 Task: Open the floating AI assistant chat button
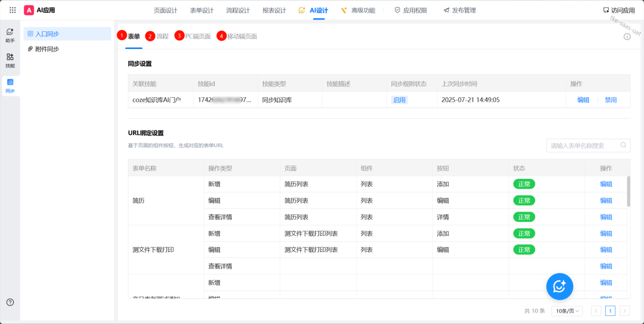click(x=559, y=287)
